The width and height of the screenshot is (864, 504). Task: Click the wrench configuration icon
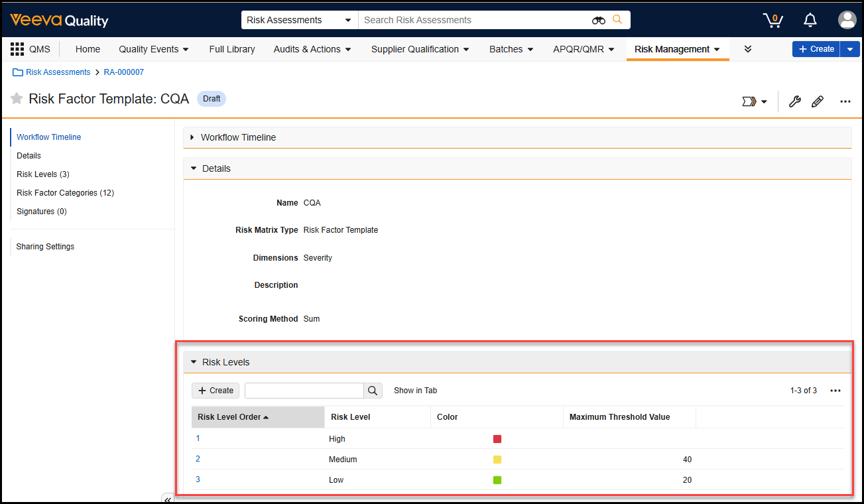click(794, 101)
